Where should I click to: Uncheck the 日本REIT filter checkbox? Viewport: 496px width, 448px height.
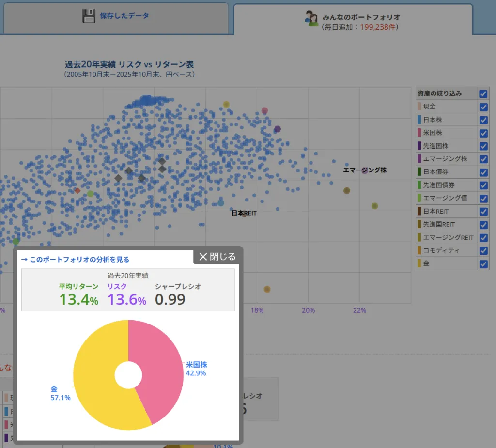point(483,212)
